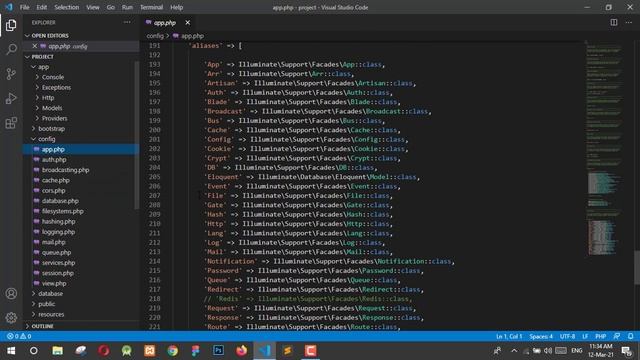Select the app.php editor tab
The image size is (640, 360).
point(164,23)
